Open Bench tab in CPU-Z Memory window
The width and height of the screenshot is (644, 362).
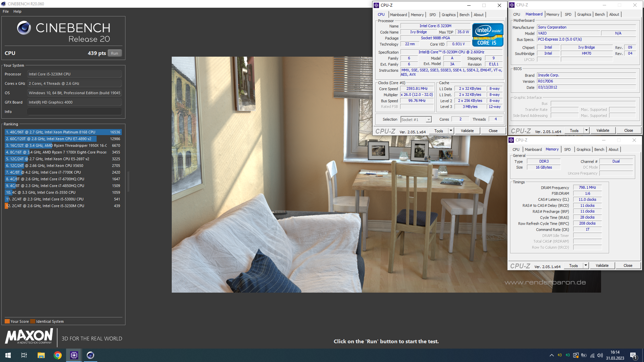pyautogui.click(x=599, y=149)
